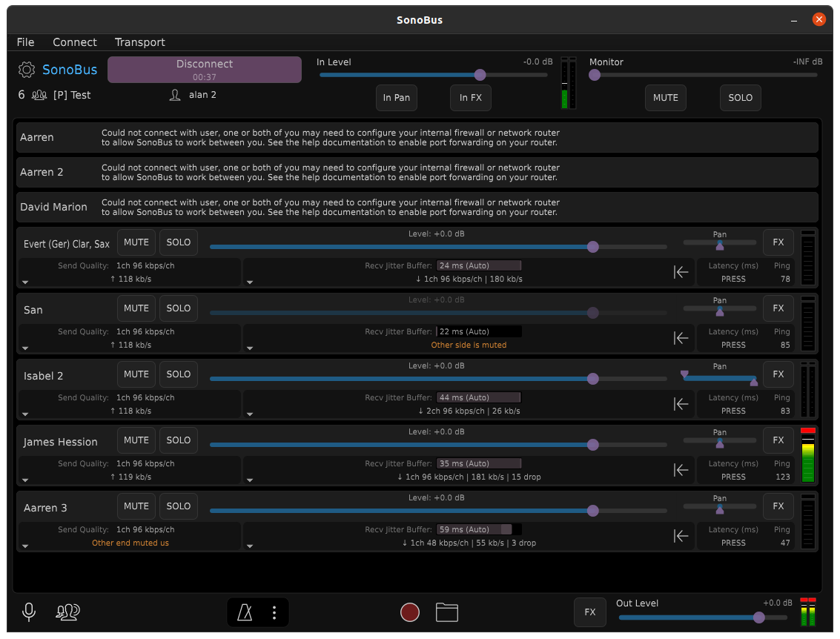Open the 44 ms (Auto) jitter buffer dropdown
Viewport: 840px width, 639px height.
tap(479, 397)
